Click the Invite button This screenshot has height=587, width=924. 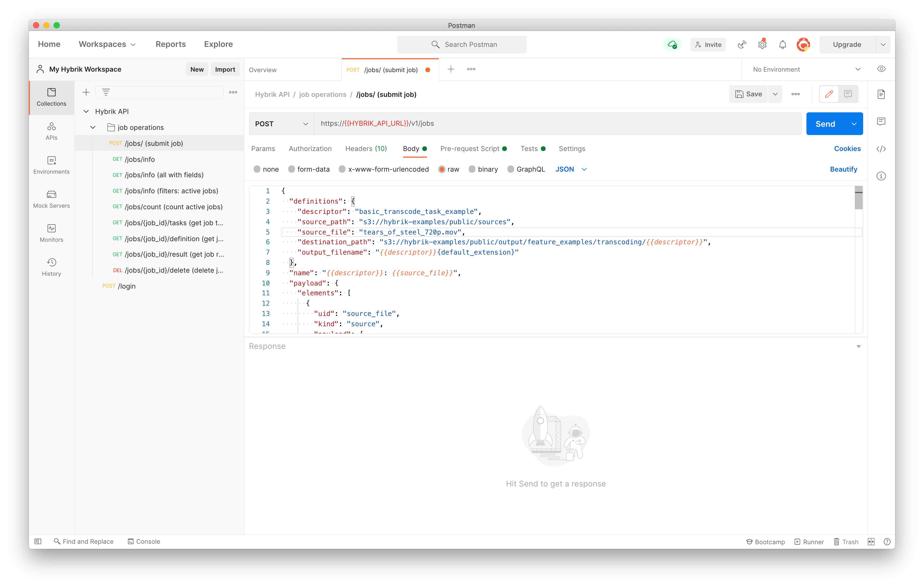708,45
